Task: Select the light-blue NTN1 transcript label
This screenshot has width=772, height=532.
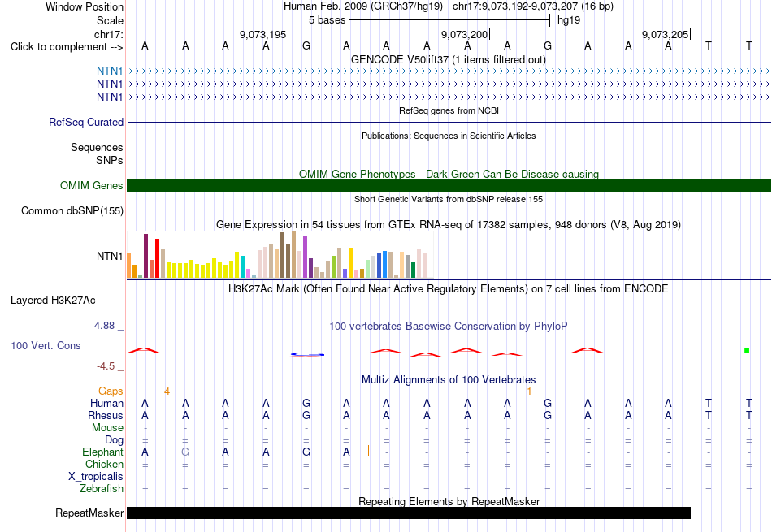Action: click(x=110, y=71)
